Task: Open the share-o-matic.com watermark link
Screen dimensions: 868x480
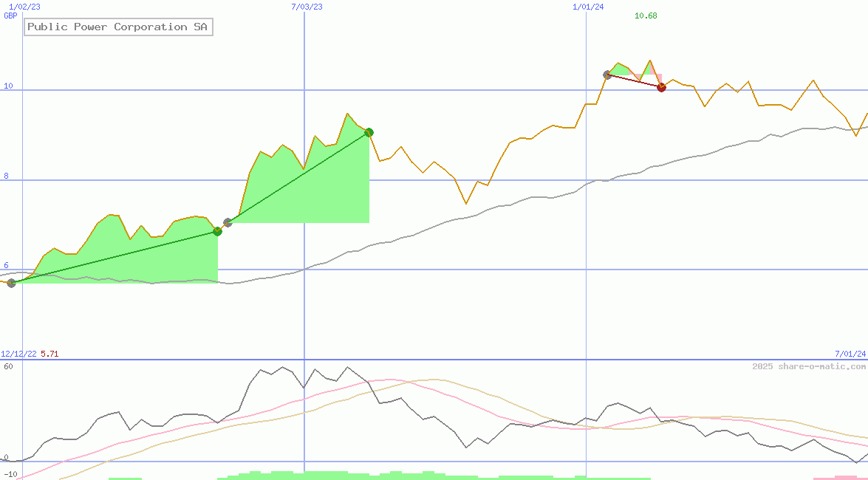Action: pyautogui.click(x=809, y=367)
